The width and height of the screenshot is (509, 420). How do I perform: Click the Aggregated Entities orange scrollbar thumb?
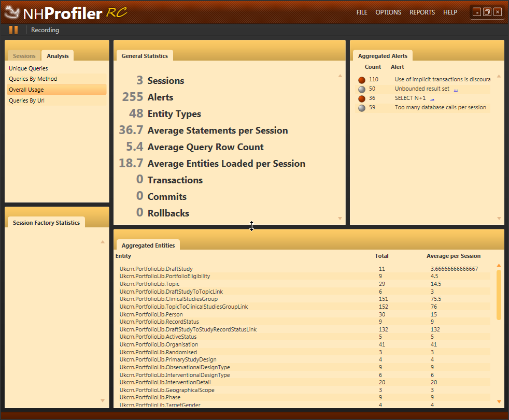(x=499, y=294)
